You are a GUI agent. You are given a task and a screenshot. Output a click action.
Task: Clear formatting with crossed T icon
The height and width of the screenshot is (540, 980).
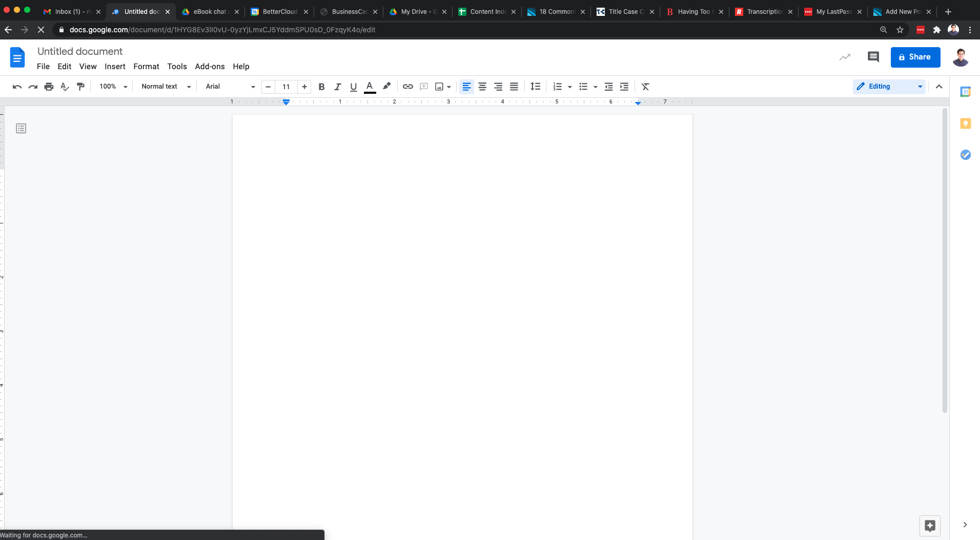point(645,87)
